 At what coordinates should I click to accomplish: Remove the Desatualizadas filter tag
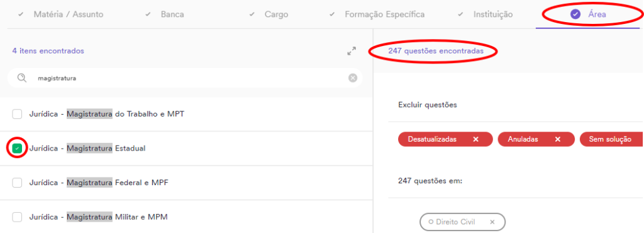pyautogui.click(x=475, y=139)
